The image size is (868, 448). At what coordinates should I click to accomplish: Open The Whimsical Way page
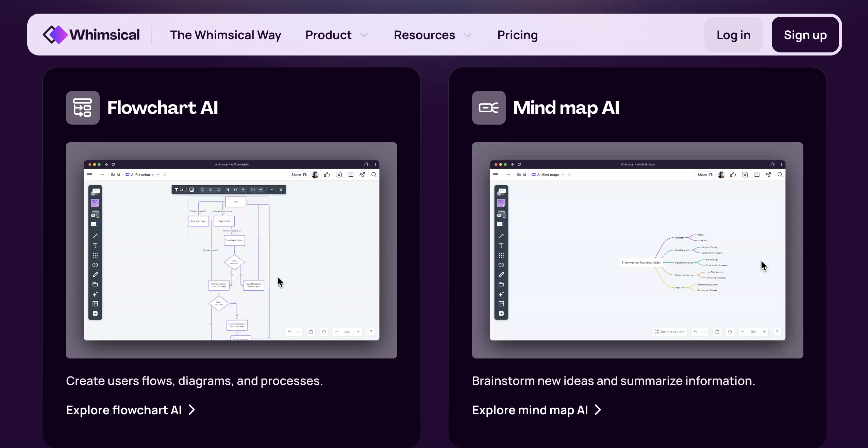click(x=226, y=35)
